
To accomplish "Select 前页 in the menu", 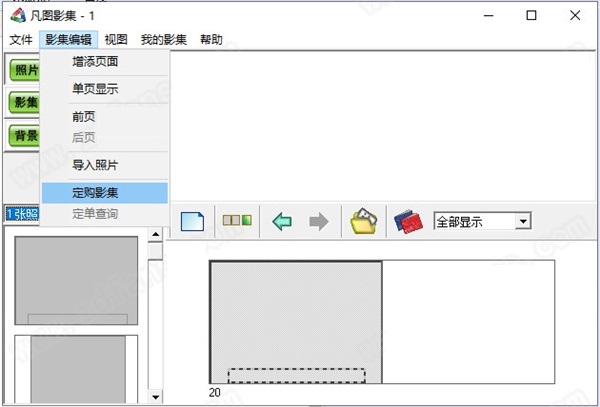I will pos(104,117).
